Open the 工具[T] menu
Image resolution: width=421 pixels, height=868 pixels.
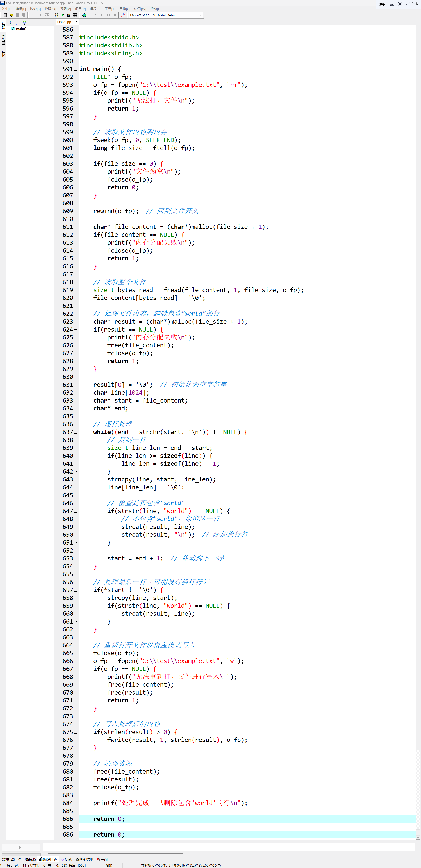tap(110, 9)
